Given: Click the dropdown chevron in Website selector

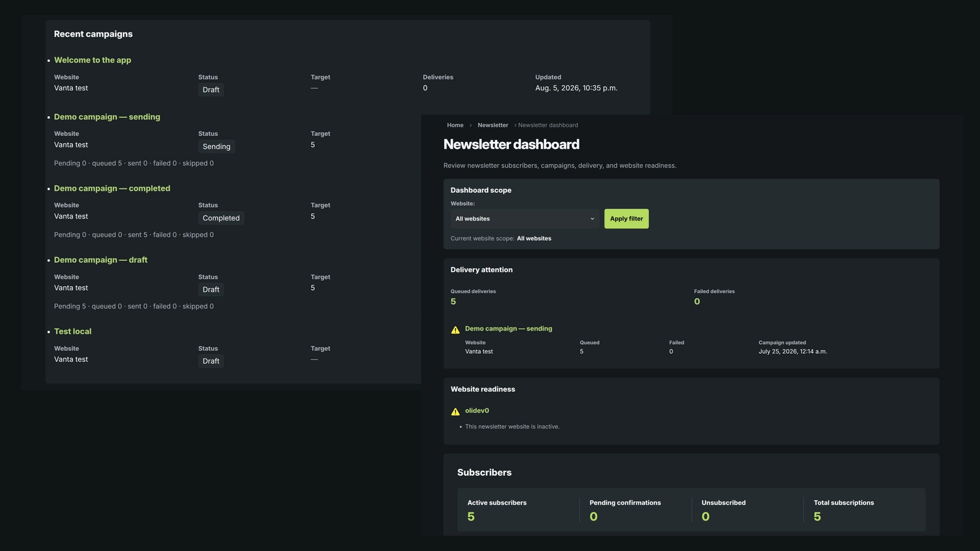Looking at the screenshot, I should click(x=592, y=219).
